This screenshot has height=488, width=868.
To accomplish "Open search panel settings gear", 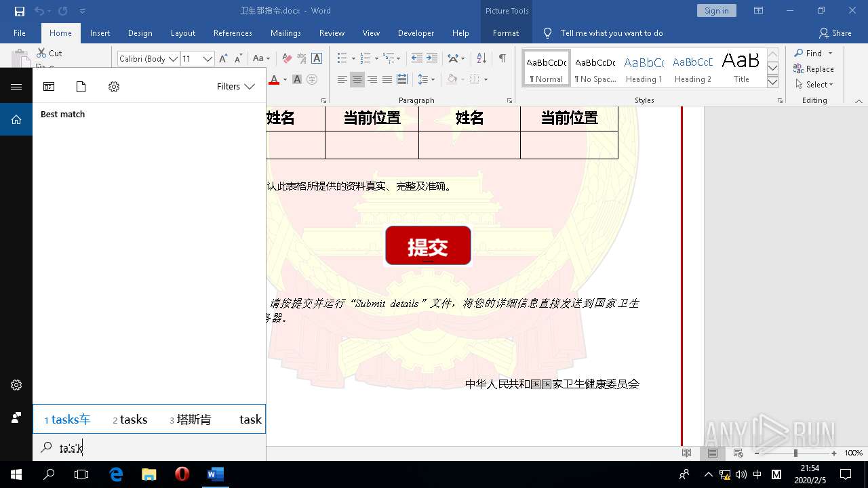I will pyautogui.click(x=16, y=385).
